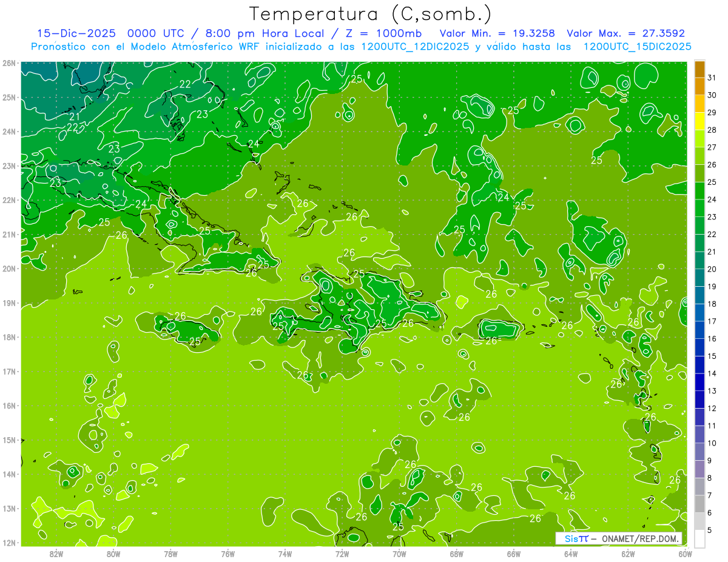The image size is (728, 562).
Task: Click the 20N latitude axis label
Action: pos(8,269)
